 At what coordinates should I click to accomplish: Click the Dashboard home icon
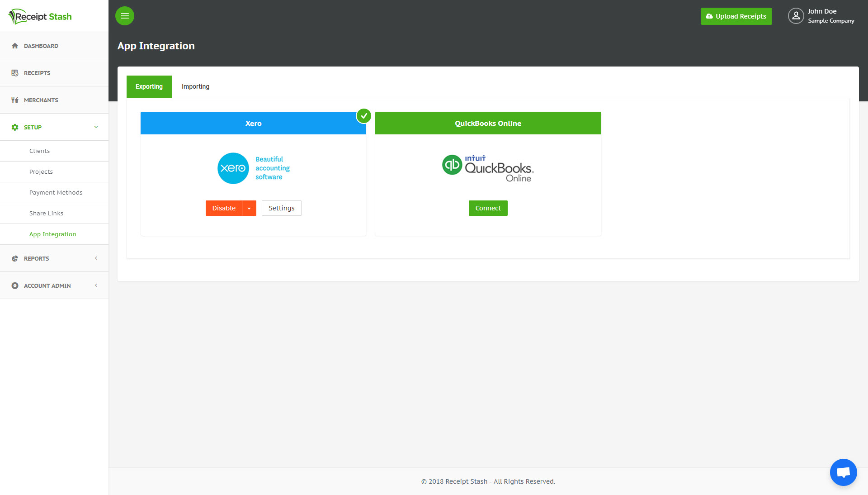click(x=15, y=46)
